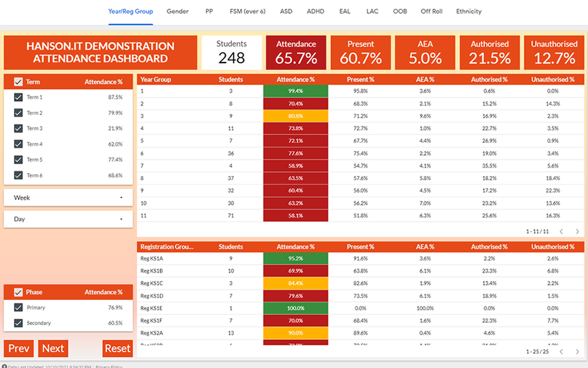Image resolution: width=588 pixels, height=368 pixels.
Task: Click the Reg KS1D row label
Action: pos(152,296)
